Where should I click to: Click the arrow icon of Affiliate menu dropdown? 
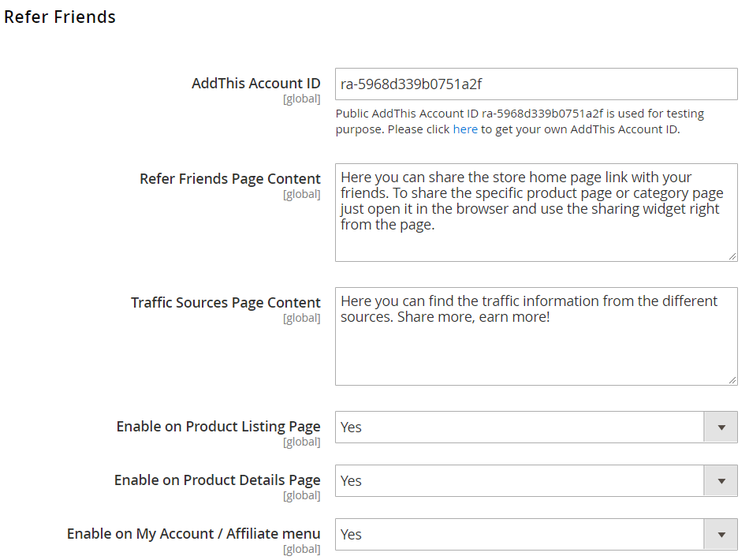(x=721, y=534)
